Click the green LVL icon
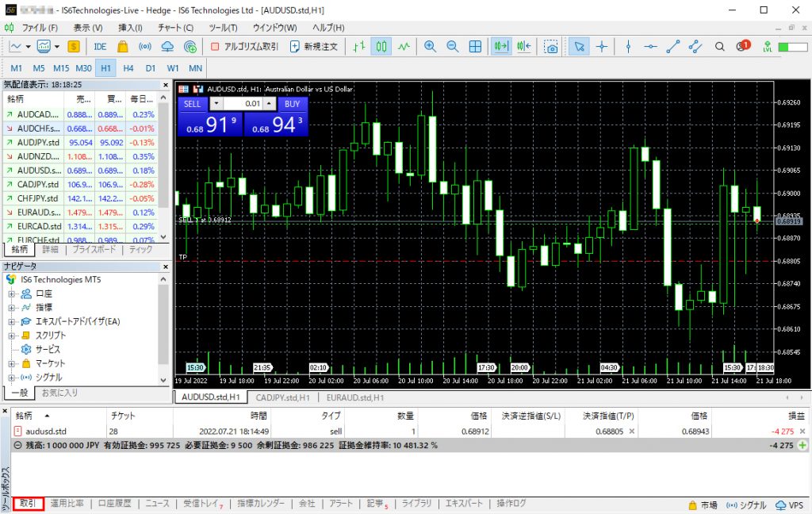Viewport: 812px width, 514px height. point(768,47)
